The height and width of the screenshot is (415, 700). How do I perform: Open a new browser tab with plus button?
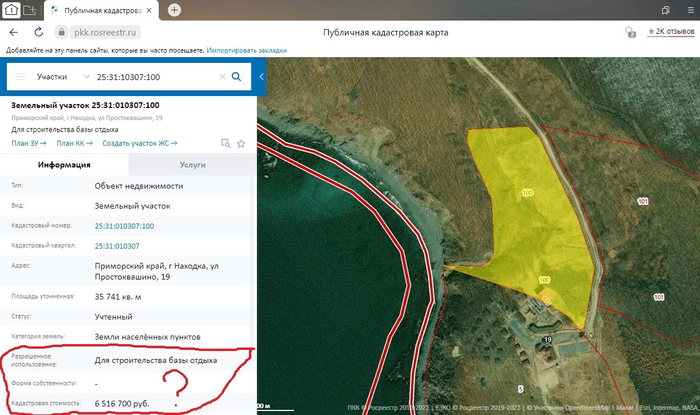click(174, 9)
